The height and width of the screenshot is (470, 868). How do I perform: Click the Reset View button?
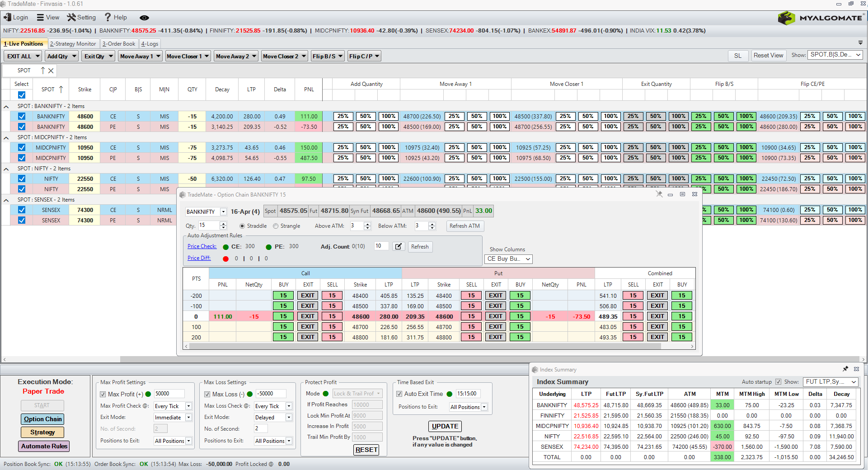pos(768,55)
